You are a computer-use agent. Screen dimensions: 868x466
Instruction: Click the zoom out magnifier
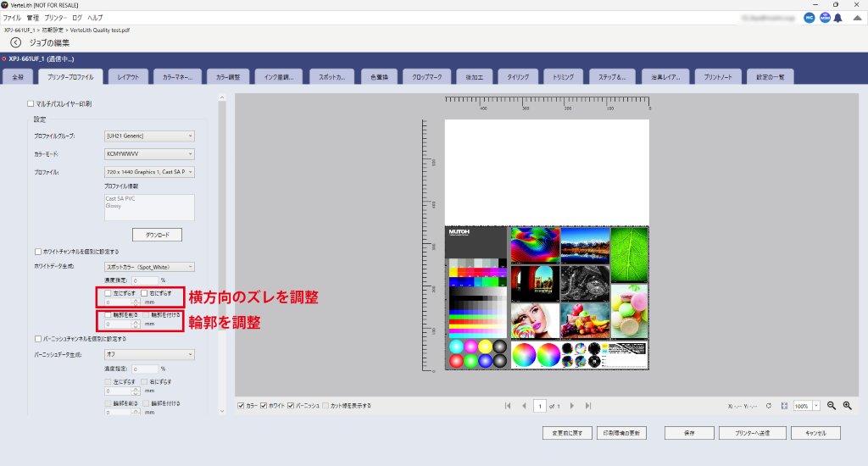pyautogui.click(x=832, y=406)
